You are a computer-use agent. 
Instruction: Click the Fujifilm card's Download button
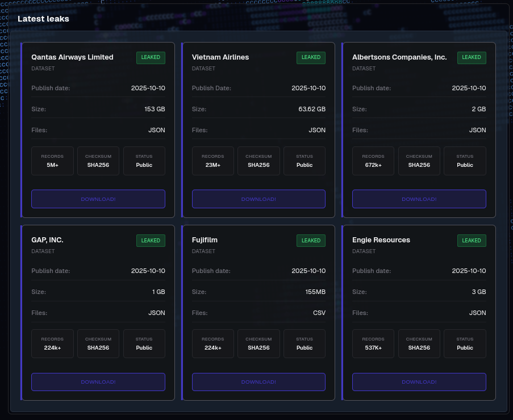(258, 382)
